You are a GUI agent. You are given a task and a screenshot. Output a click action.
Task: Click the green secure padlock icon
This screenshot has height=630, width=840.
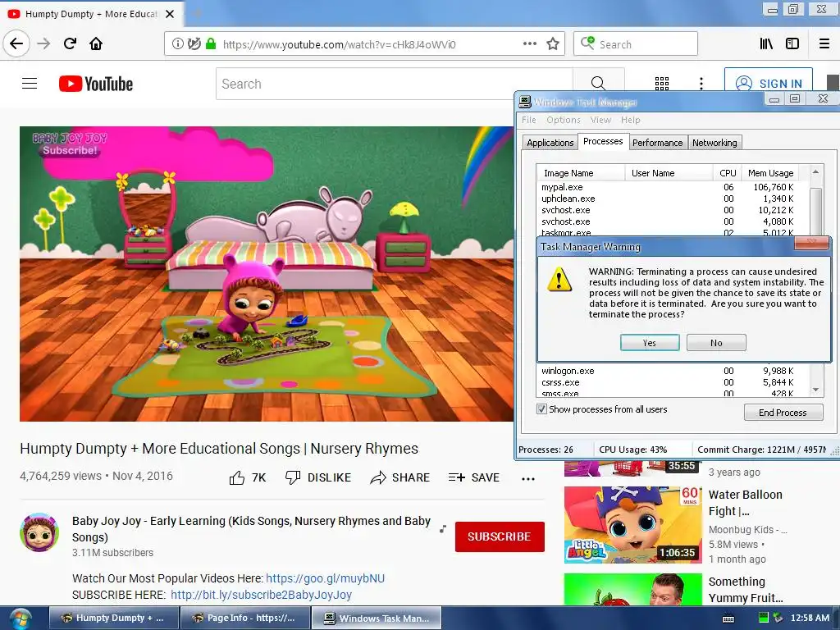pos(211,44)
